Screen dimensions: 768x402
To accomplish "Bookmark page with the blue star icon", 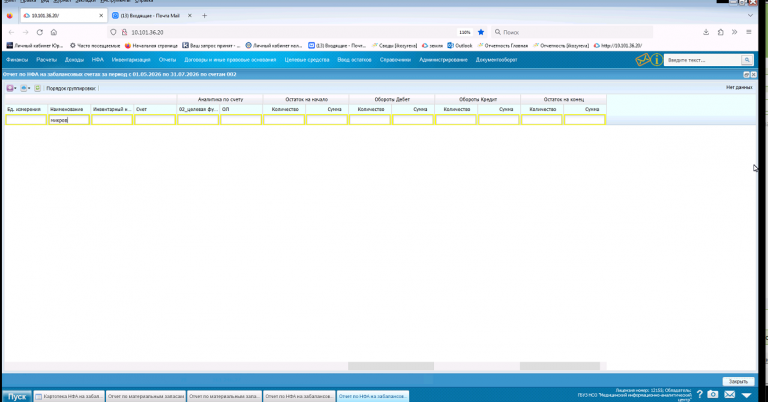I will 481,32.
